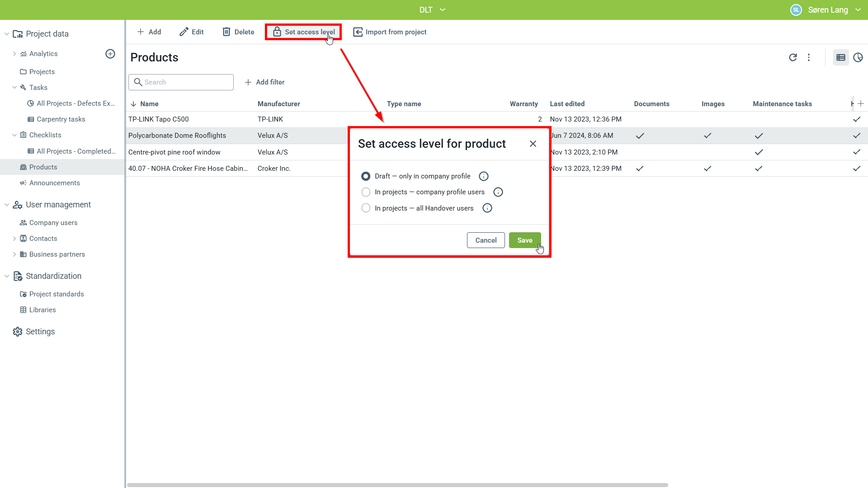This screenshot has width=868, height=488.
Task: Expand the Contacts tree item
Action: click(14, 239)
